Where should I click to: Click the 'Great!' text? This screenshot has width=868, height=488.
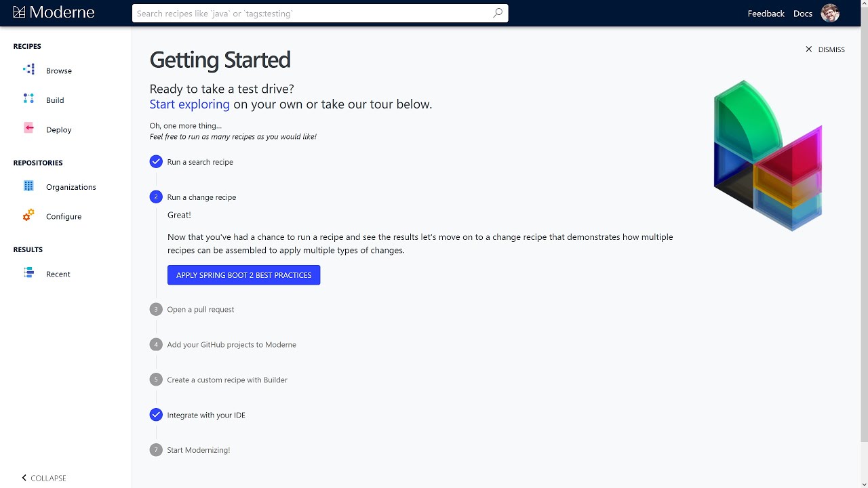tap(179, 215)
